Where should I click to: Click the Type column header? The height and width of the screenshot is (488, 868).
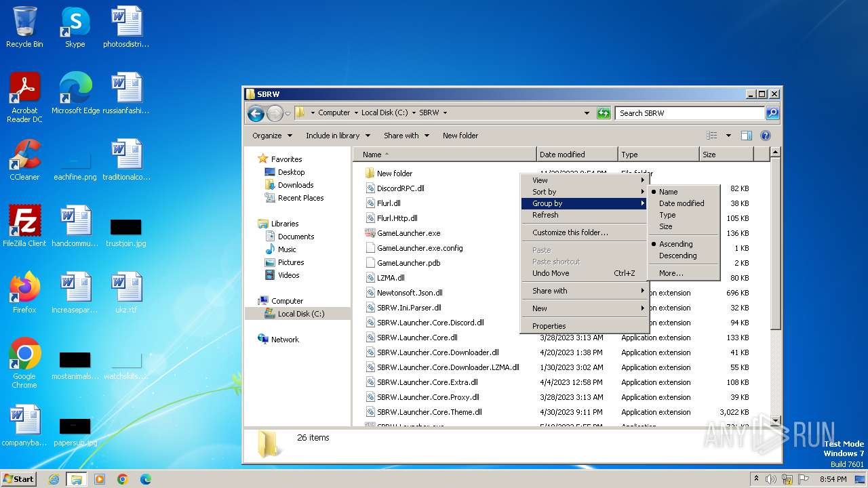coord(658,155)
